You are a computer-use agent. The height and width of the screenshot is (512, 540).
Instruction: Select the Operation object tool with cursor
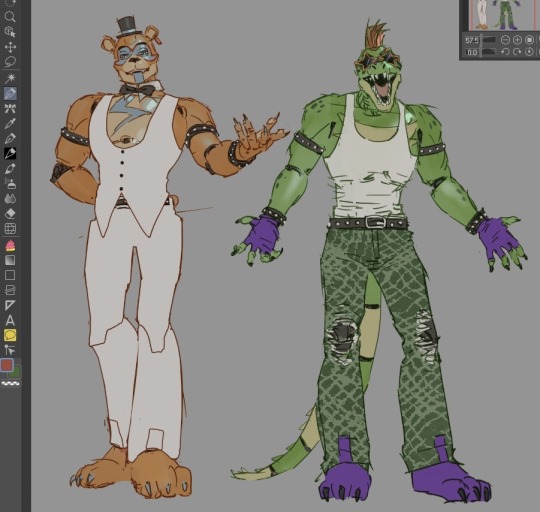(10, 32)
